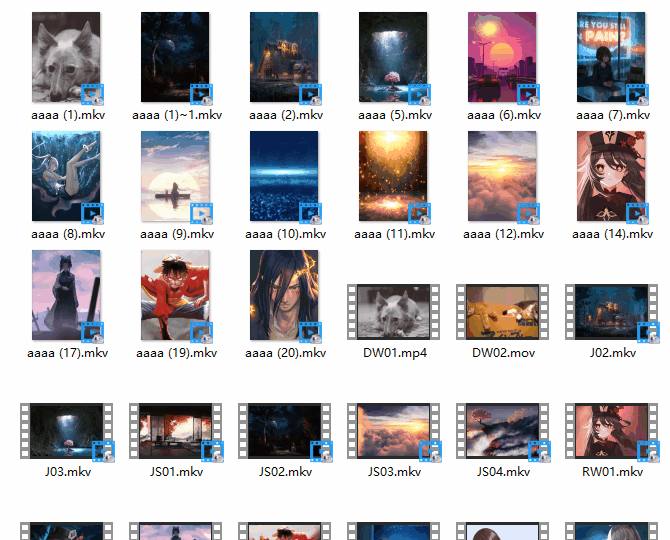Select the J03.mkv video file

click(67, 431)
